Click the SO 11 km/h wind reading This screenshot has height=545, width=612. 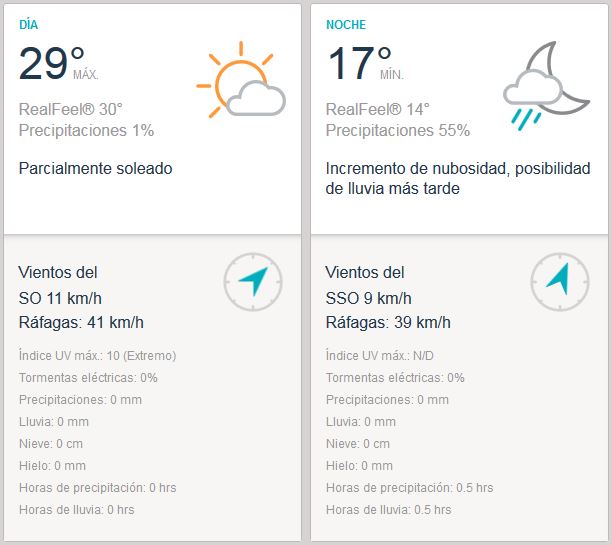(x=60, y=297)
